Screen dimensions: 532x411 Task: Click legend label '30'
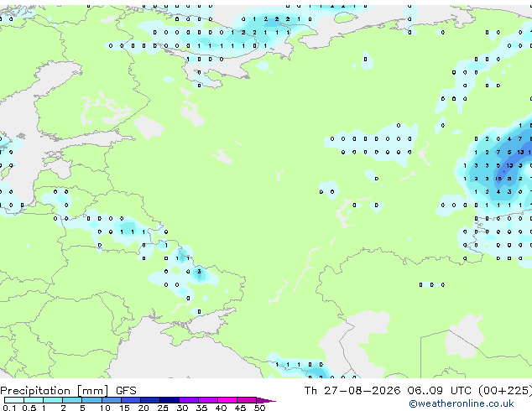click(x=182, y=408)
